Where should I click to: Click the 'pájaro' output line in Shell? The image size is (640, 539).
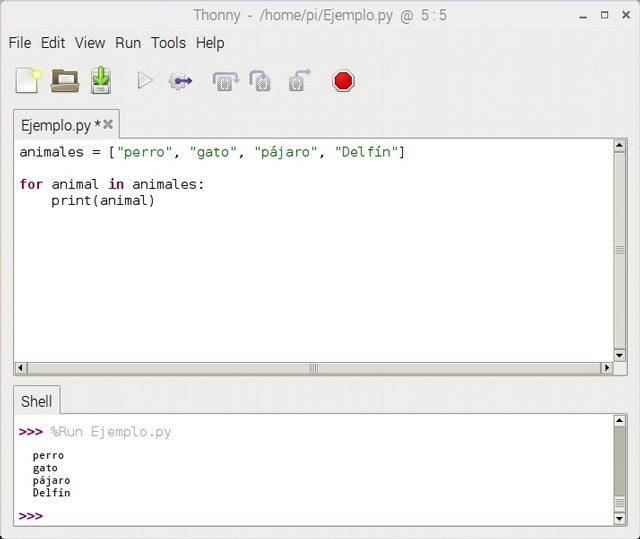pos(51,480)
